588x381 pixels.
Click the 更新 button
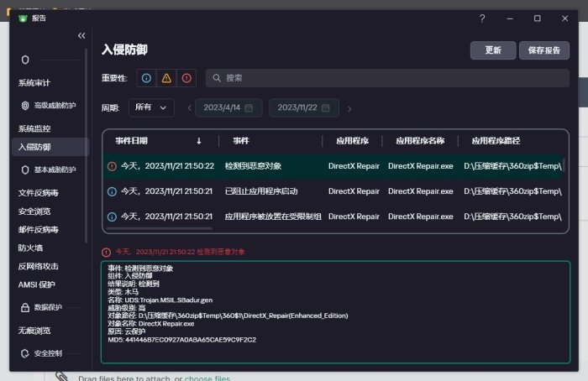tap(493, 50)
